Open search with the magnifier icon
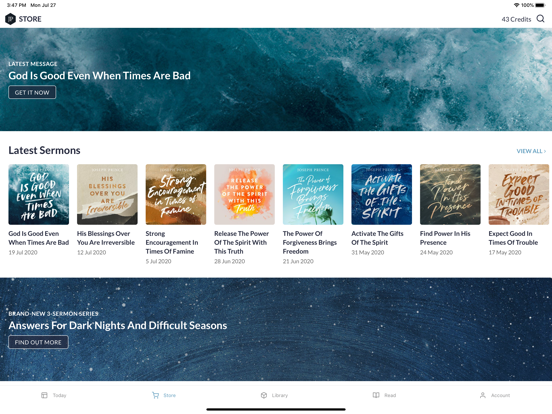This screenshot has width=552, height=414. click(x=540, y=19)
